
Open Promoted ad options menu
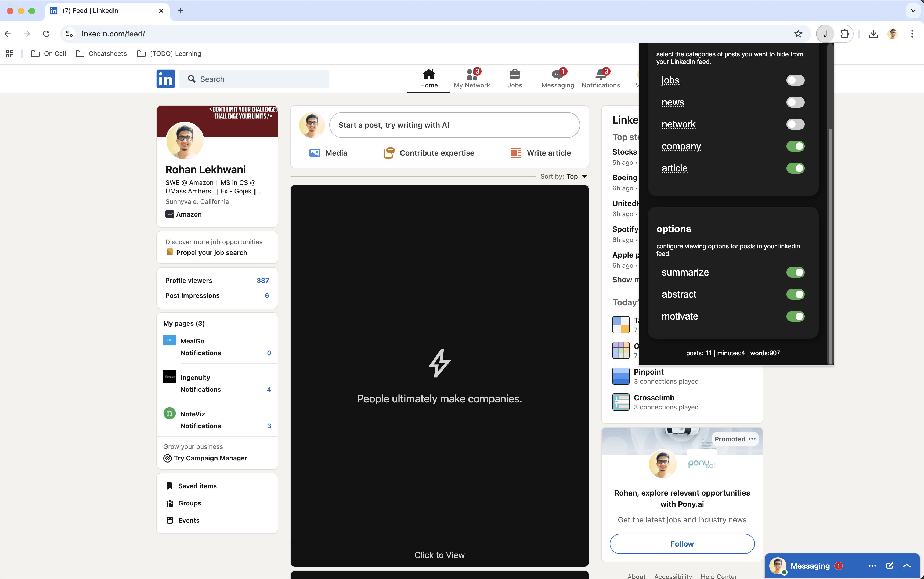[x=752, y=439]
